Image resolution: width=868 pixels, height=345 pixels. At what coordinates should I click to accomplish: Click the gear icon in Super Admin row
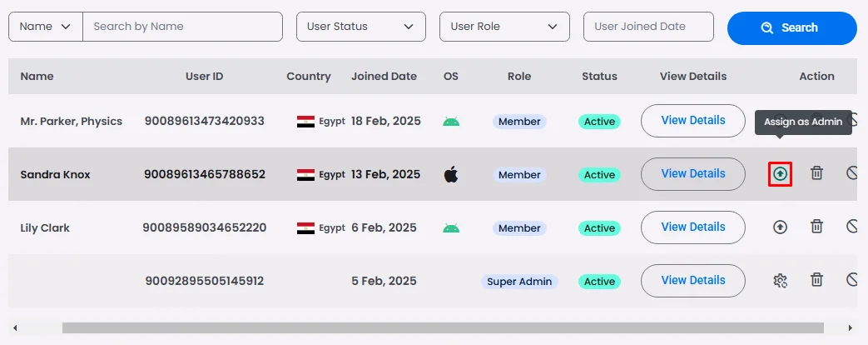point(780,280)
